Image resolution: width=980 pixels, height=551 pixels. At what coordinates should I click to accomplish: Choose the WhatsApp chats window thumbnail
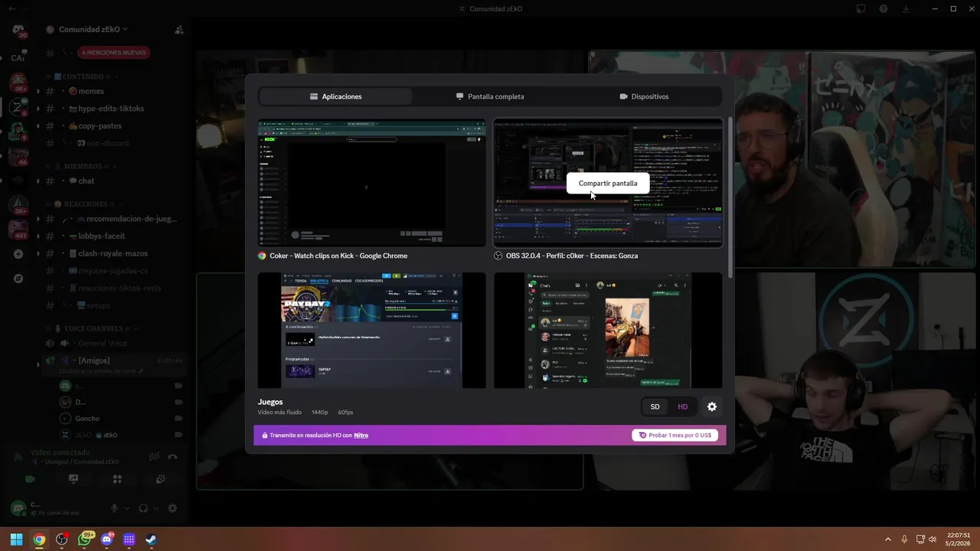pyautogui.click(x=608, y=330)
